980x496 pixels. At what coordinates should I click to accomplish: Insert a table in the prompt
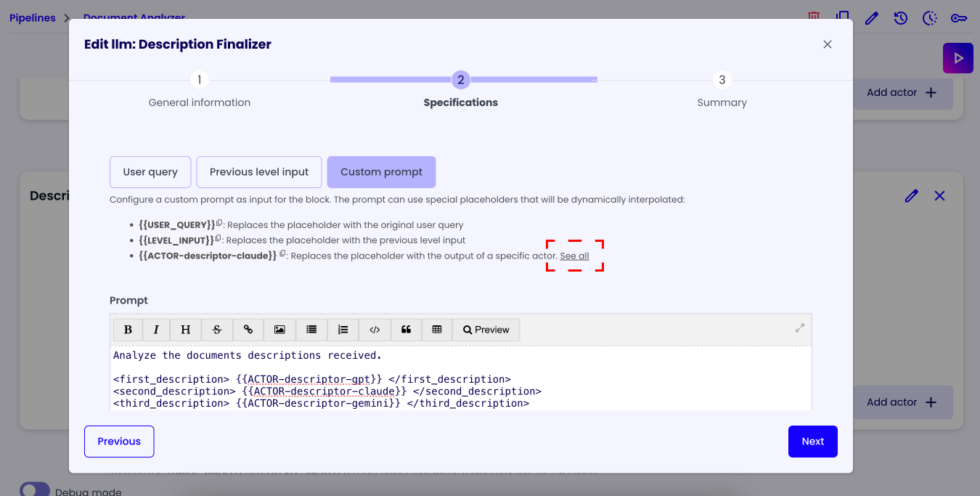[x=437, y=330]
